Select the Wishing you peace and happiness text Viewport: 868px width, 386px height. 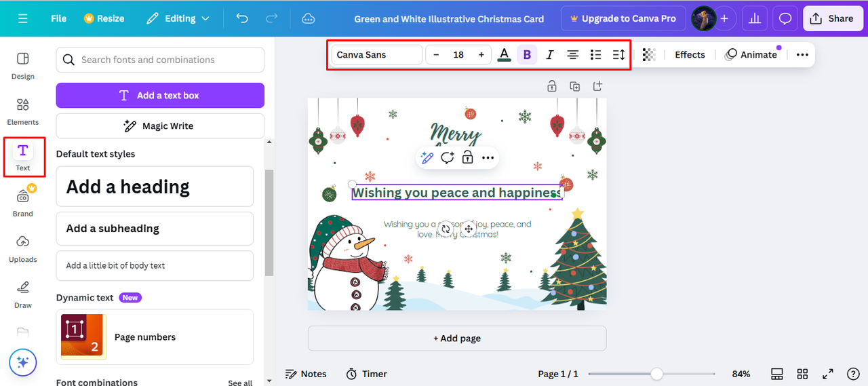click(457, 193)
